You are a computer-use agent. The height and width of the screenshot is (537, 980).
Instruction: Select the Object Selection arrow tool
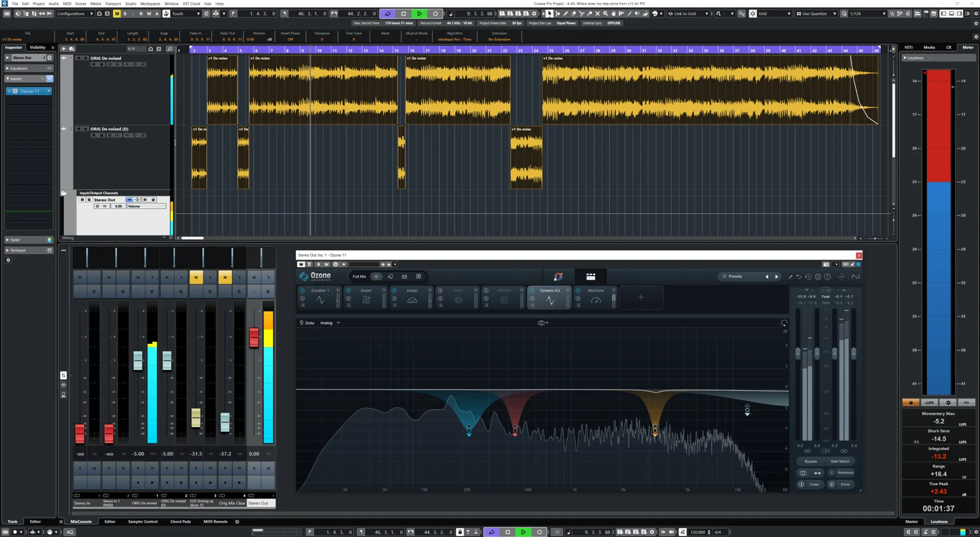point(549,14)
